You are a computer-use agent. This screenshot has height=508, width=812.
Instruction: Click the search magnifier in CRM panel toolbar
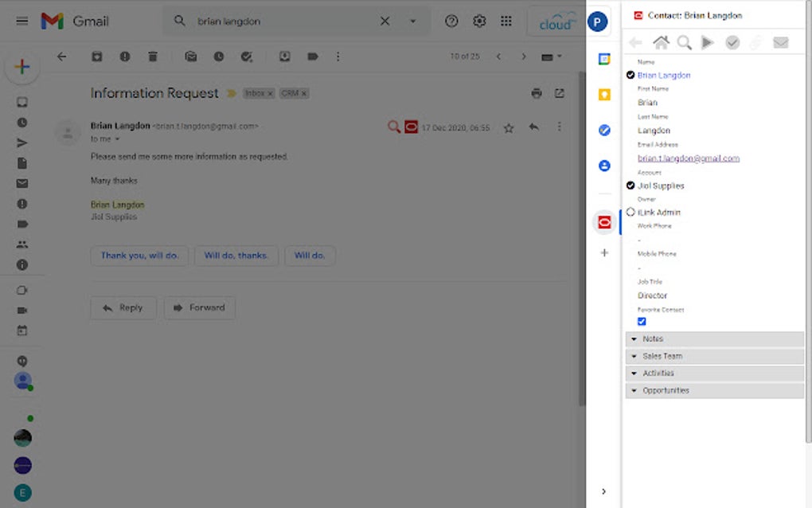pos(684,42)
